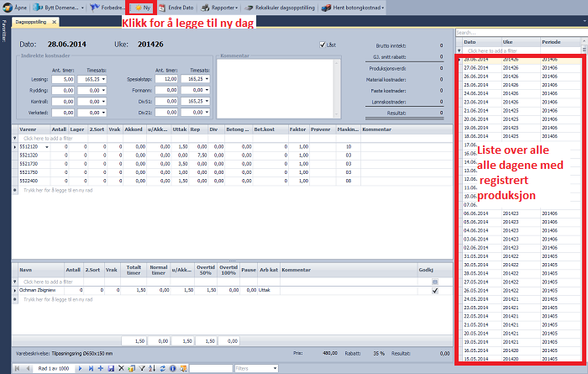
Task: Click the Åpne toolbar icon
Action: (x=13, y=7)
